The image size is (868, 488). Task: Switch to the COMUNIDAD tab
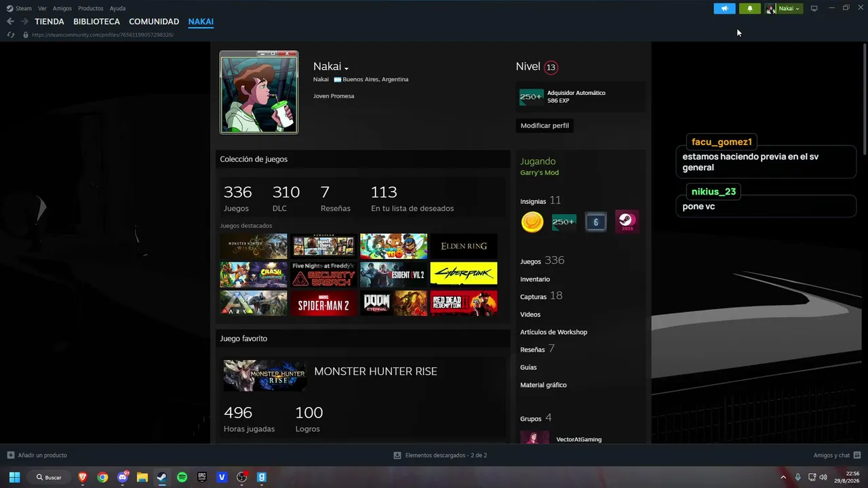point(154,22)
